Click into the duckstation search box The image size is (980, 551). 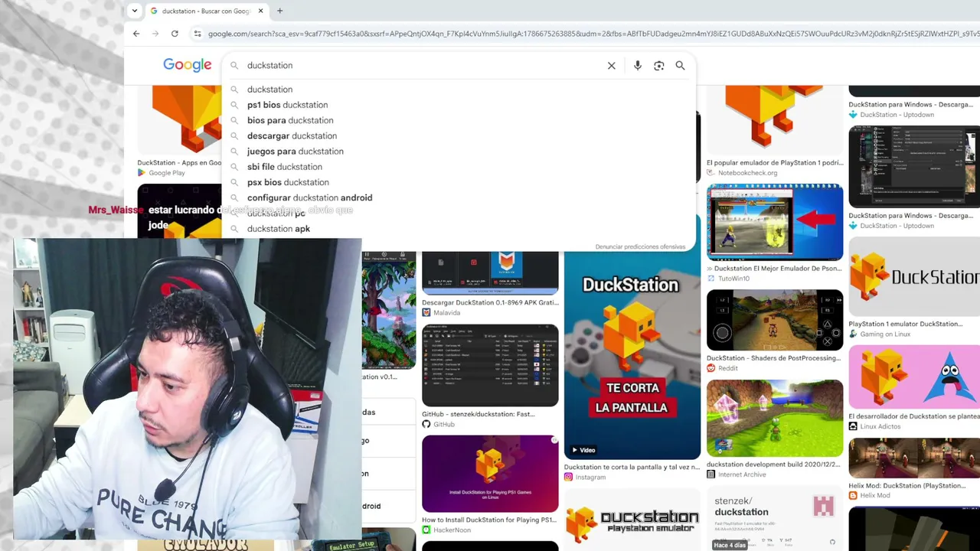(421, 65)
